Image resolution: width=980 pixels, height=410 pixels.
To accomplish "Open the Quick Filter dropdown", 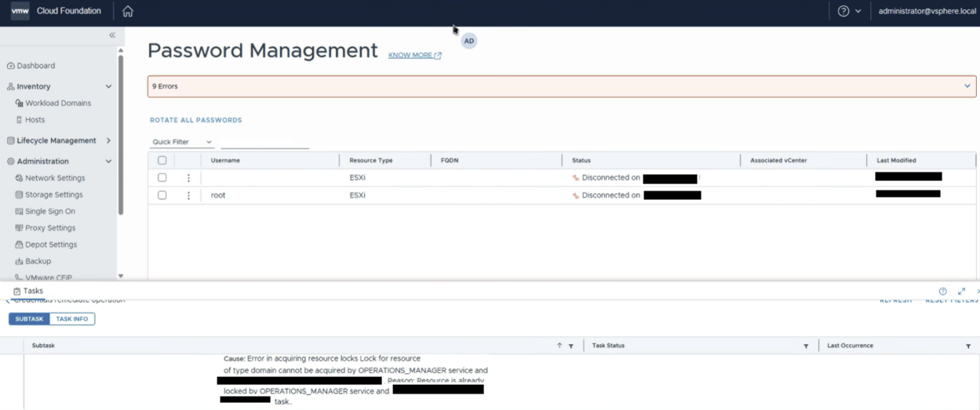I will (182, 142).
